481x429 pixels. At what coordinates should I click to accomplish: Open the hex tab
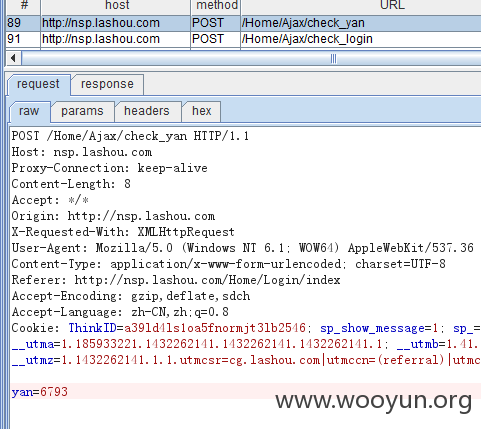[202, 111]
